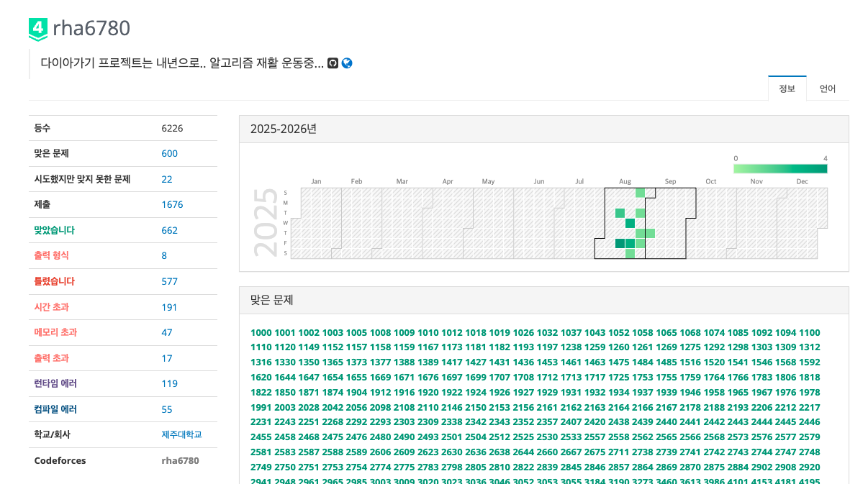Switch to the 언어 tab

[x=828, y=88]
